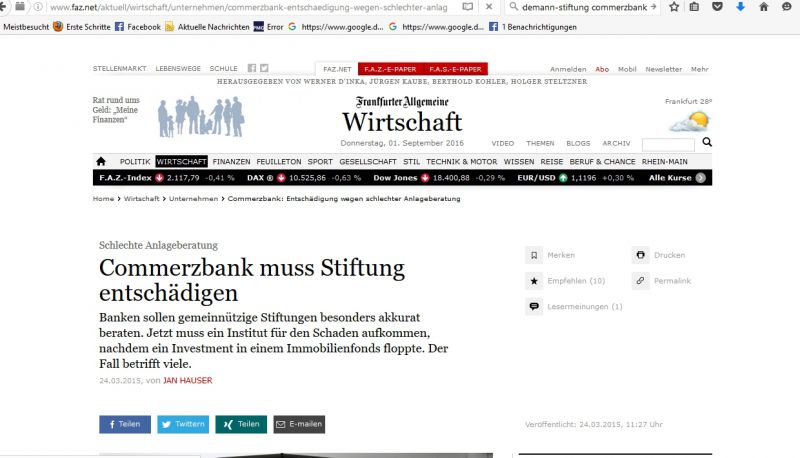Screen dimensions: 800x458
Task: Open the Feuilleton section
Action: tap(279, 162)
